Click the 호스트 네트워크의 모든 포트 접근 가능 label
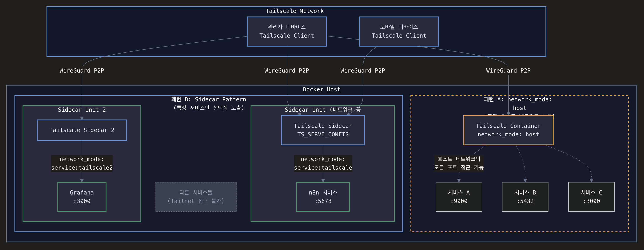 coord(459,163)
